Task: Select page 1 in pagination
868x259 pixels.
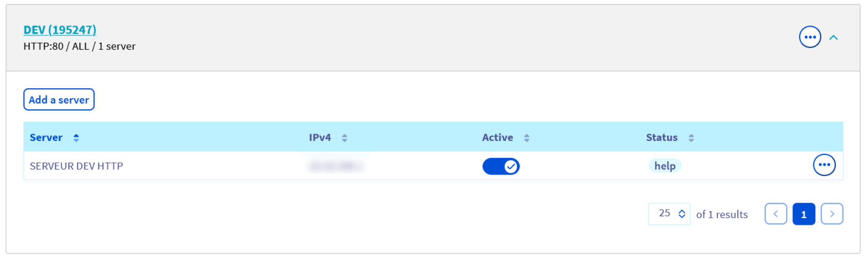Action: coord(804,214)
